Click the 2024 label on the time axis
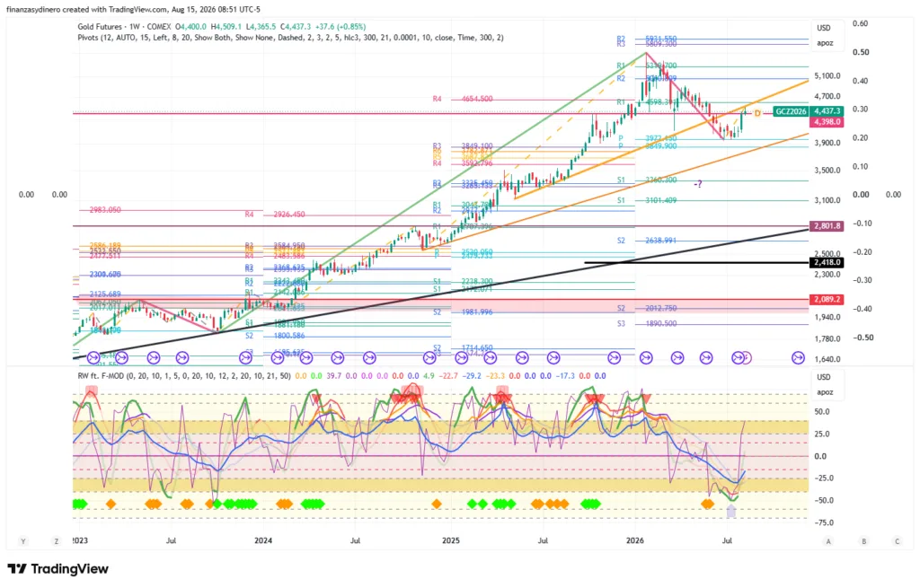Viewport: 920px width, 588px height. pos(263,540)
